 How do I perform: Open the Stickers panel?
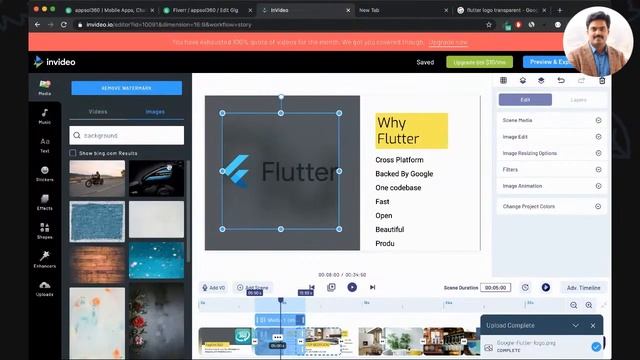click(x=44, y=173)
